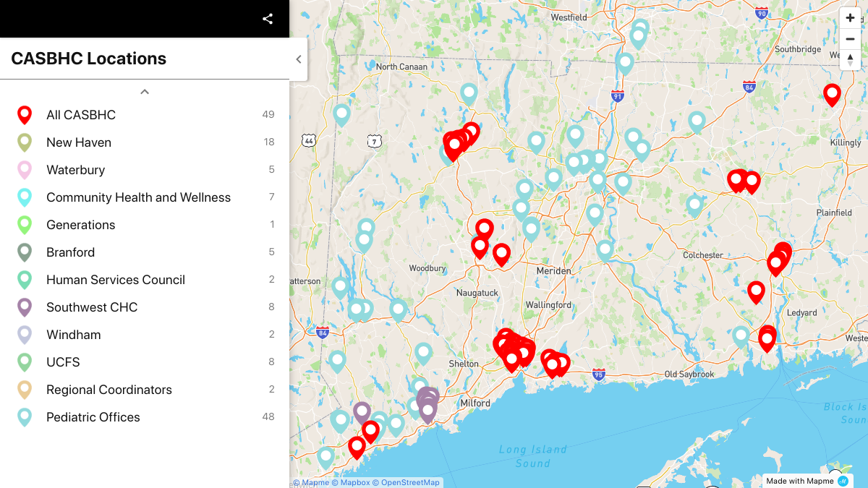Zoom in on the map
868x488 pixels.
click(850, 18)
